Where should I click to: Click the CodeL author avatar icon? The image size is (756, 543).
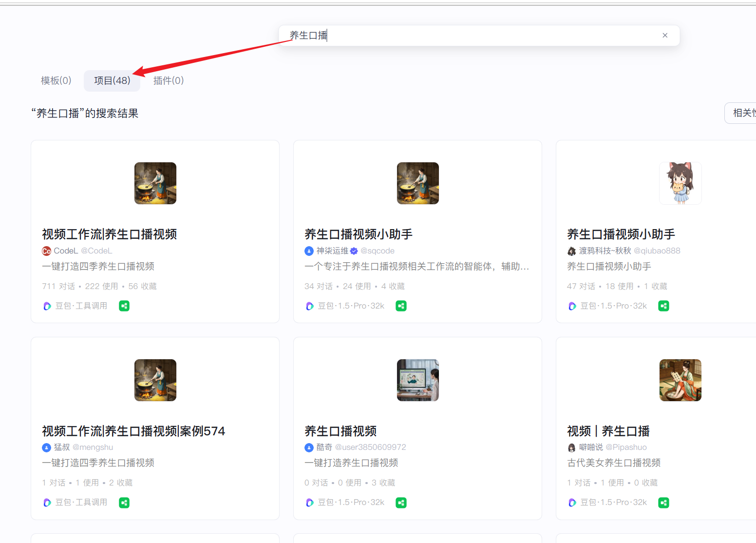pyautogui.click(x=47, y=251)
